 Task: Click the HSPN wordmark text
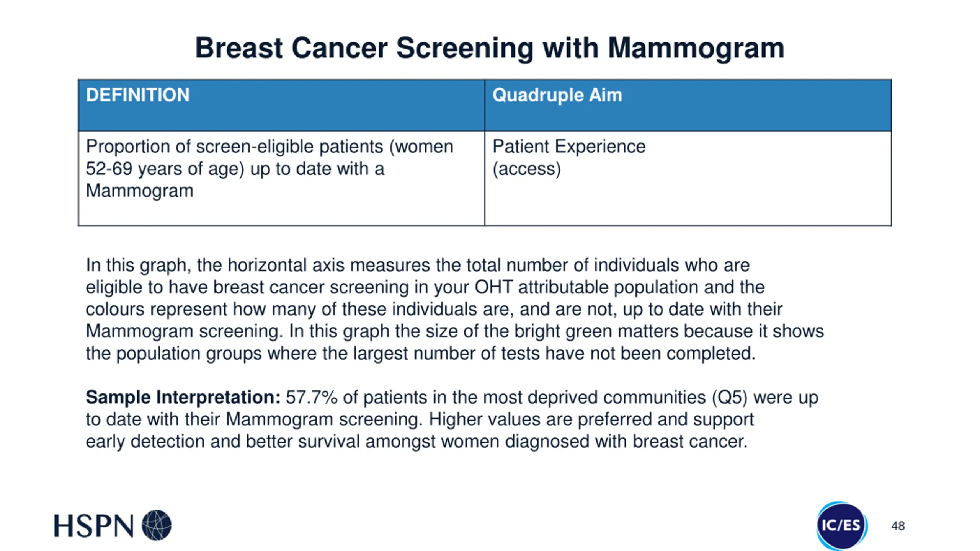click(x=94, y=526)
